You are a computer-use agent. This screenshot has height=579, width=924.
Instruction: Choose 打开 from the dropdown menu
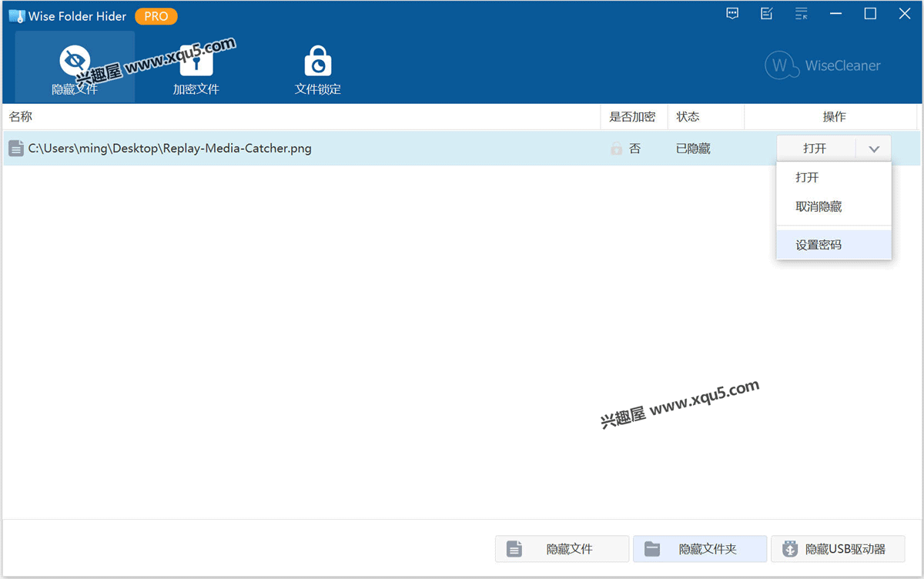834,177
